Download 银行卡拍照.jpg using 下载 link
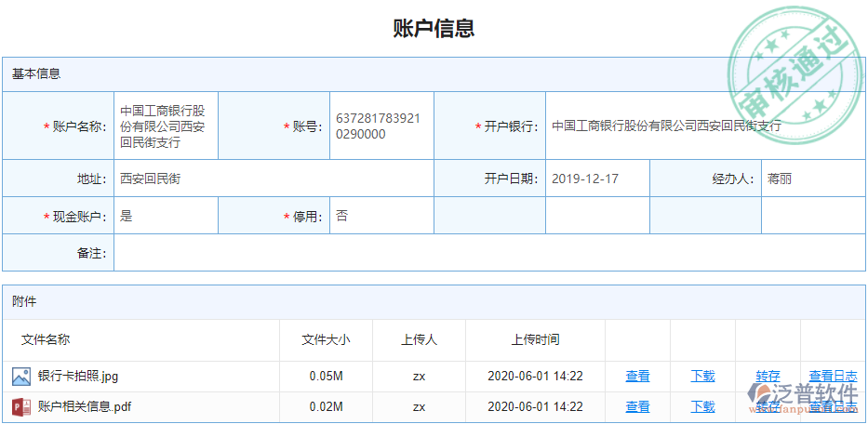Image resolution: width=868 pixels, height=424 pixels. [x=702, y=377]
